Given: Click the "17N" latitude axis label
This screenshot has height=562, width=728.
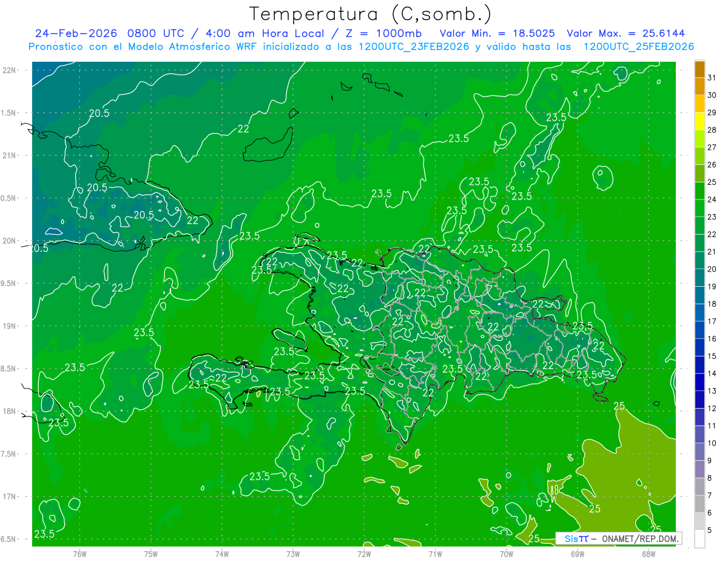Looking at the screenshot, I should (9, 497).
